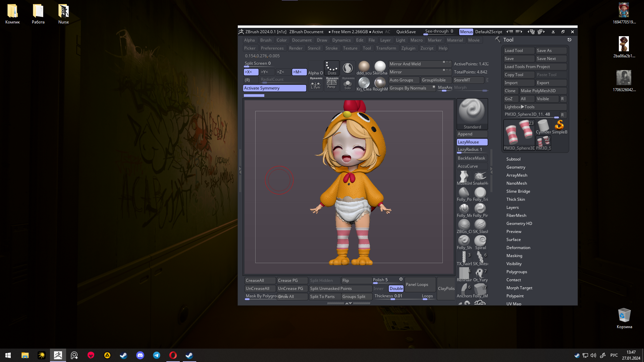The width and height of the screenshot is (644, 362).
Task: Select the Cylinder tool thumbnail
Action: point(543,127)
